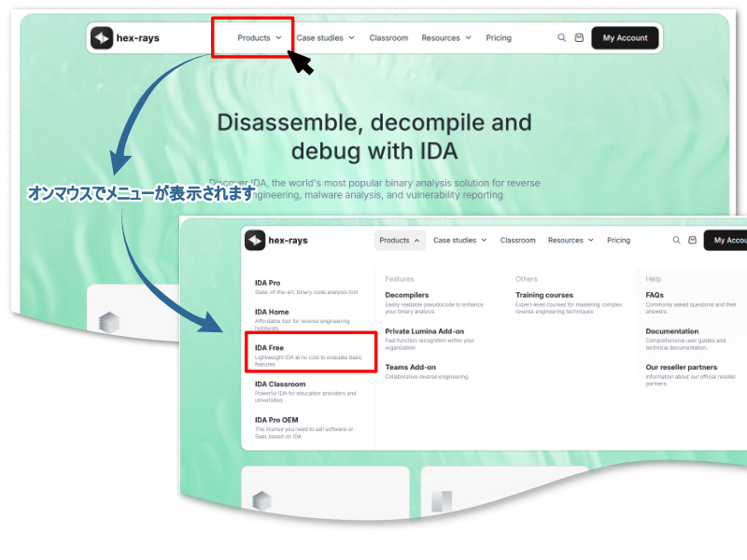Open Our reseller partners link

point(691,375)
